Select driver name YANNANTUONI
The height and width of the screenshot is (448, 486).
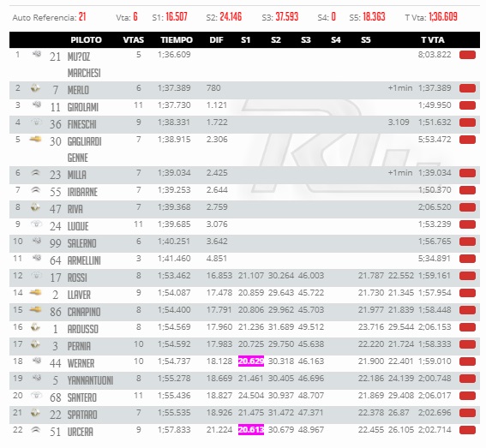click(90, 380)
